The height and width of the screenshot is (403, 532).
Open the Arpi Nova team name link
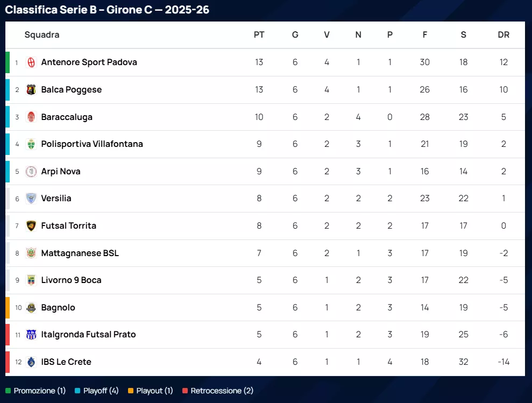(61, 172)
